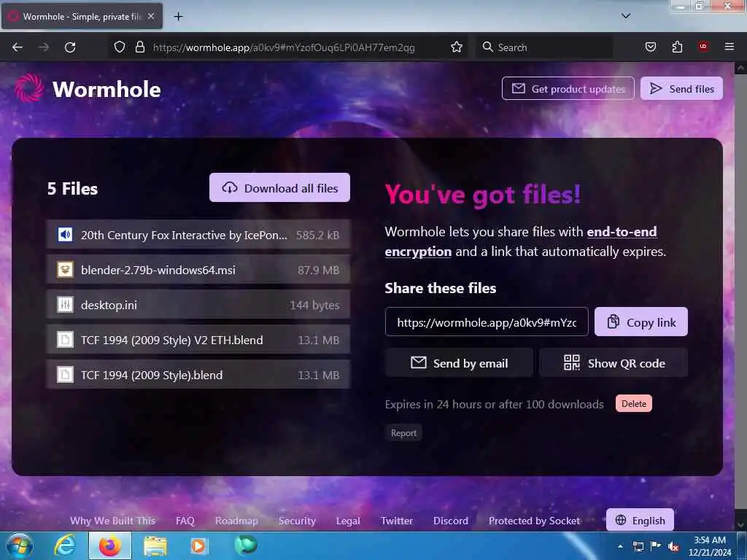Viewport: 747px width, 560px height.
Task: Click the desktop.ini settings file icon
Action: click(x=65, y=304)
